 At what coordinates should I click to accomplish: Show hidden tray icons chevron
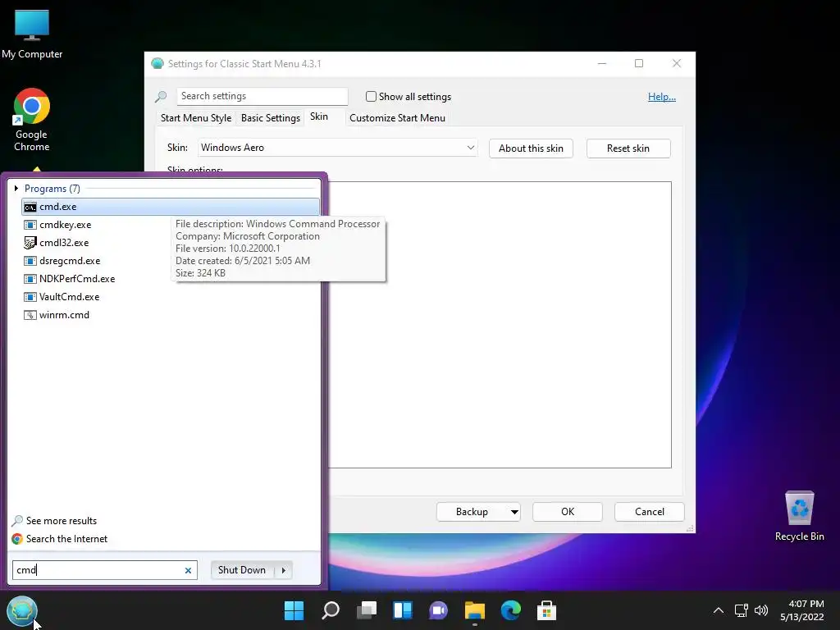(719, 610)
